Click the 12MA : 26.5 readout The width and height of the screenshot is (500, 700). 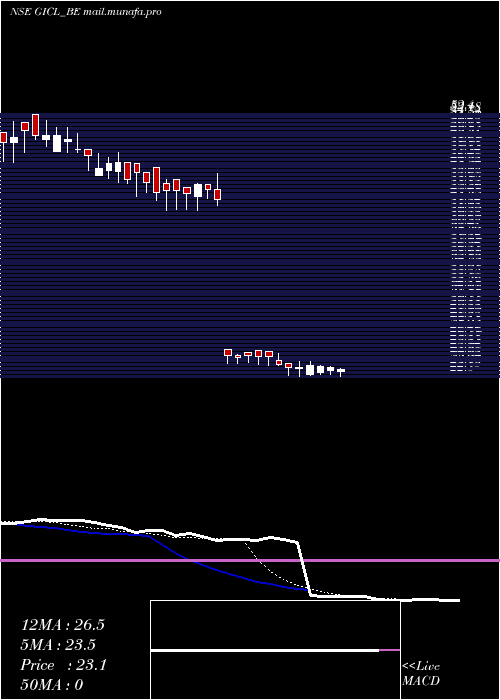pos(62,625)
